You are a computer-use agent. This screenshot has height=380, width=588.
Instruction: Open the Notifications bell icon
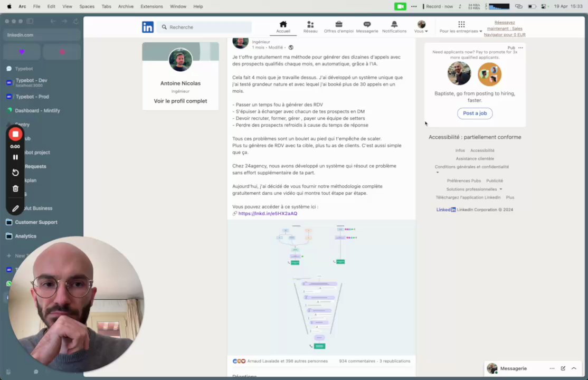[394, 24]
